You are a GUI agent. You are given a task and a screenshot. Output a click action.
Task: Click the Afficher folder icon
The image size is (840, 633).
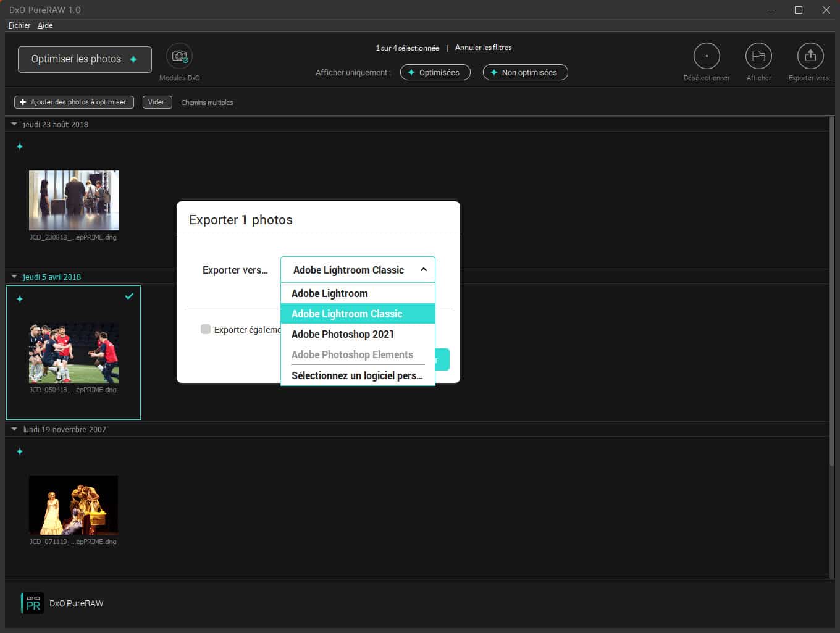[758, 56]
